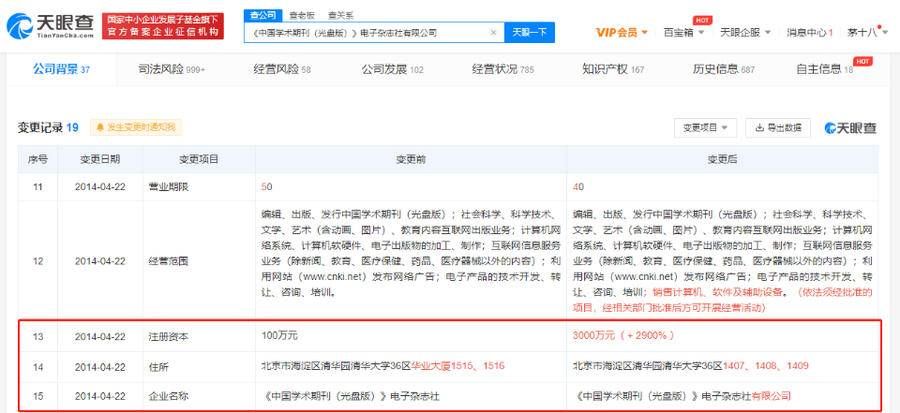Switch to the 公司背景 tab
Viewport: 900px width, 413px height.
(x=61, y=70)
